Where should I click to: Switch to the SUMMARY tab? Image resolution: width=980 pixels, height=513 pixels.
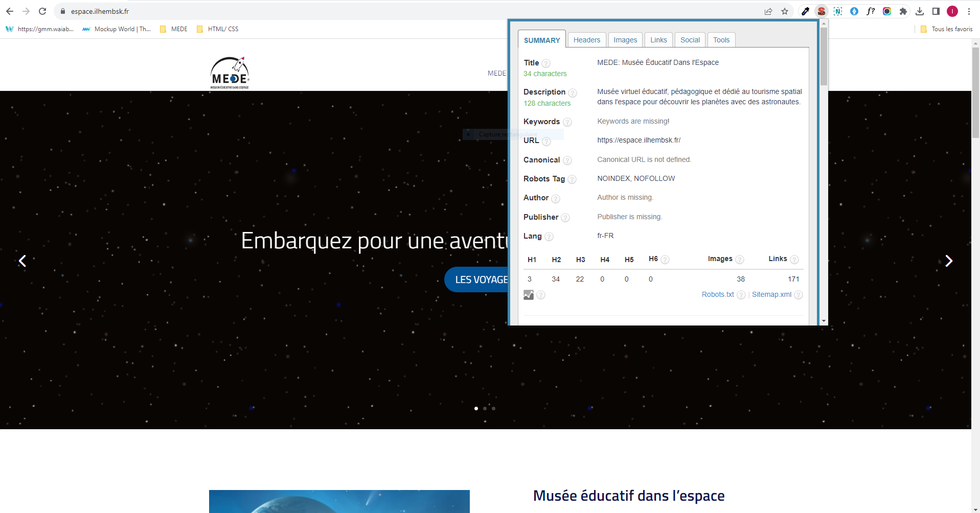coord(542,40)
